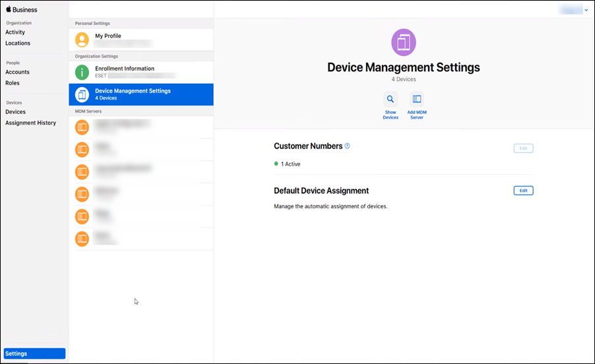
Task: Click 'Manage the automatic assignment of devices' text
Action: [x=330, y=206]
